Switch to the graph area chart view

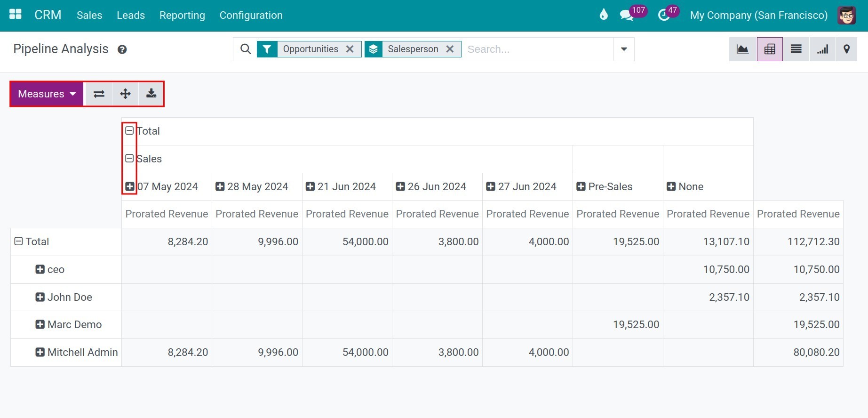pos(743,49)
